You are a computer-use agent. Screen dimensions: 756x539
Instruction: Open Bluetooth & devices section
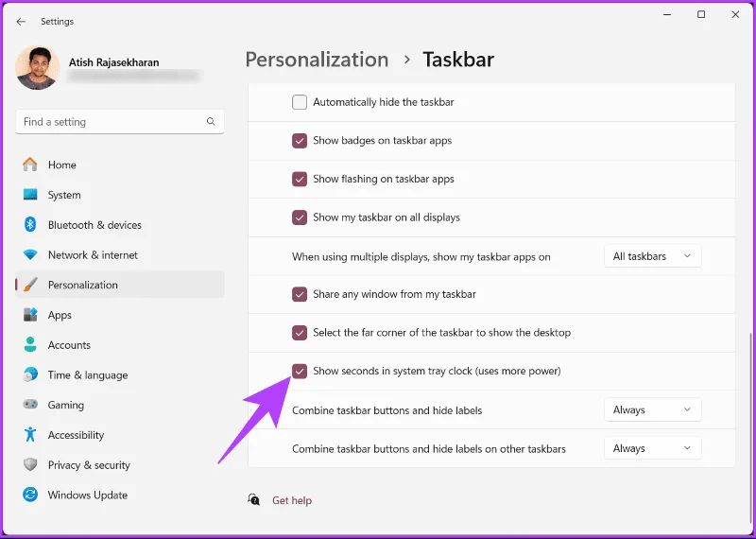pos(120,225)
